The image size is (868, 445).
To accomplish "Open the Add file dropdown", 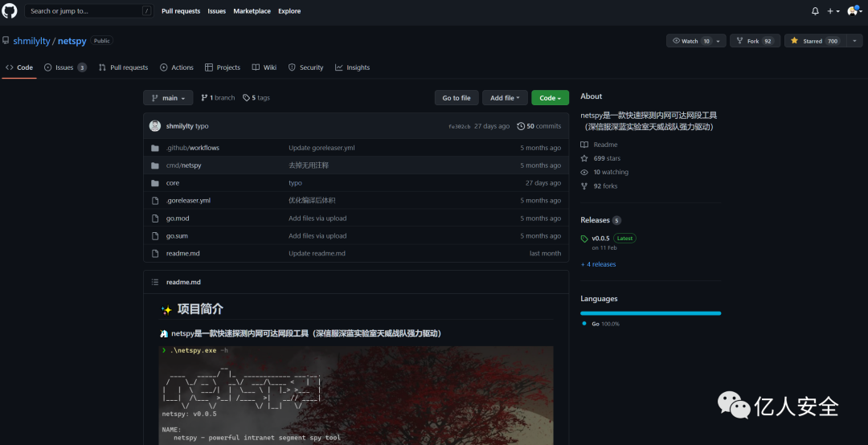I will pyautogui.click(x=505, y=98).
